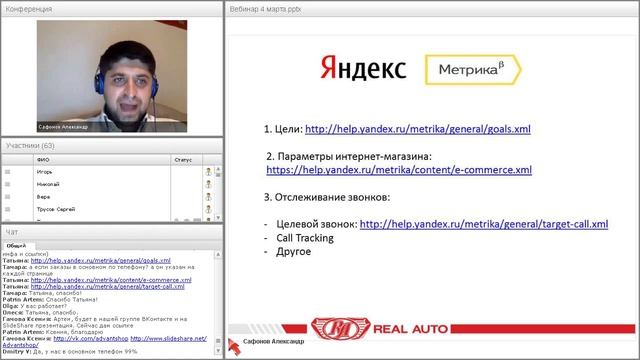
Task: Click the 'Другое' bullet on the slide
Action: click(293, 251)
